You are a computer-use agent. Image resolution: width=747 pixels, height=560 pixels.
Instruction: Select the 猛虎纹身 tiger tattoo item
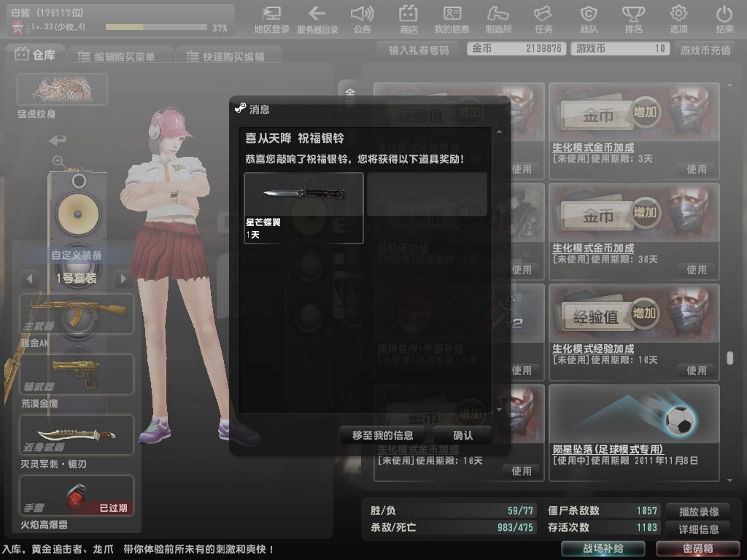[x=62, y=89]
